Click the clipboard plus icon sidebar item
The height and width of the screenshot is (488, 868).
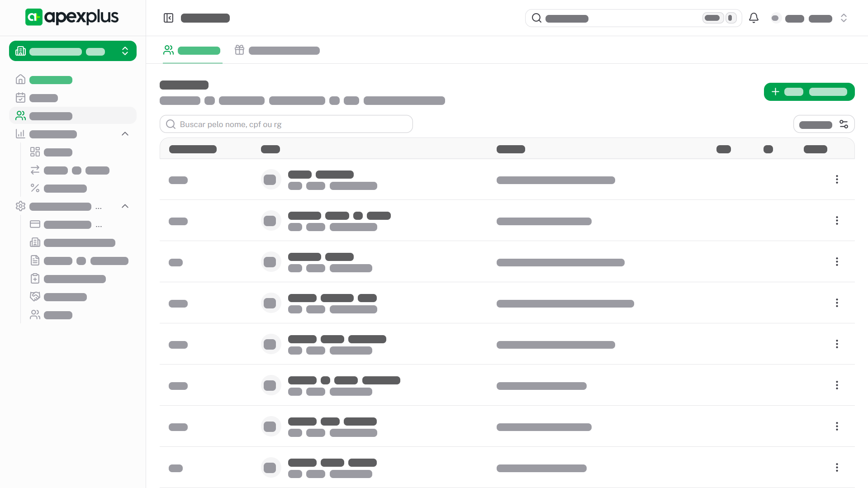pos(35,279)
